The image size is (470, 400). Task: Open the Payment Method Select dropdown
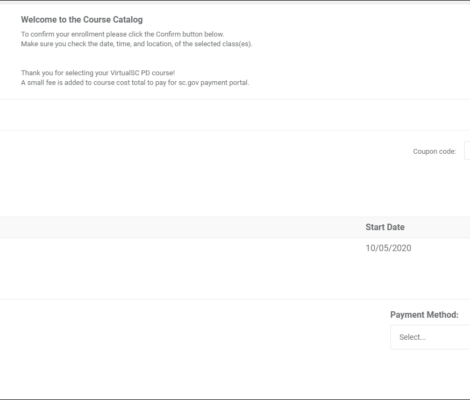(x=430, y=337)
